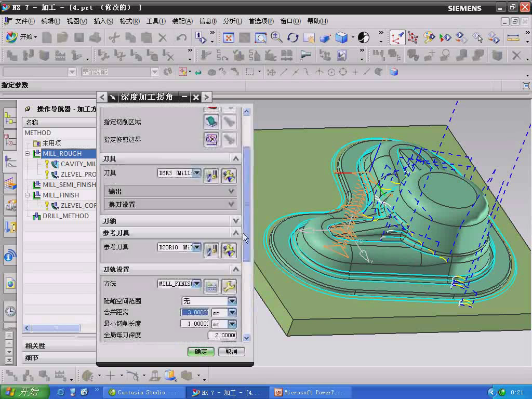Click the next arrow in dialog title
The image size is (532, 399).
click(207, 97)
